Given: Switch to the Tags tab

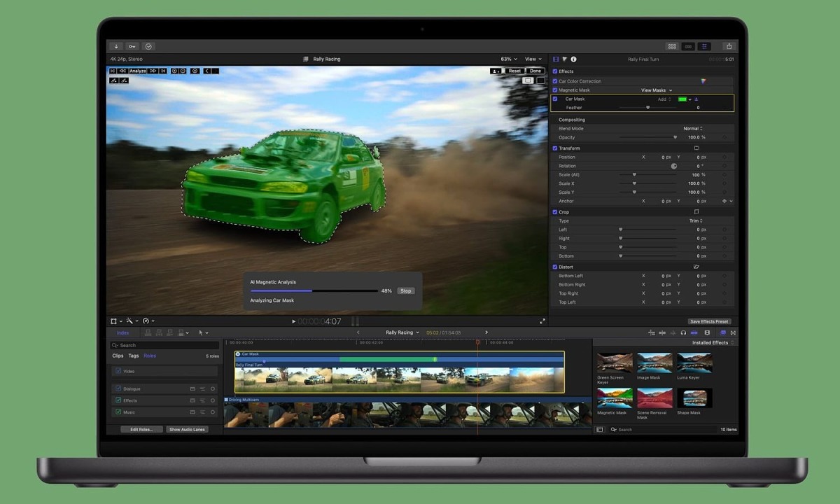Looking at the screenshot, I should [x=133, y=356].
